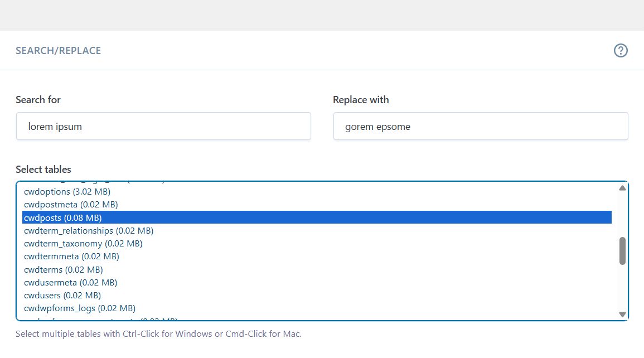Select the cwdtermmeta table
Screen dimensions: 644x358
[71, 257]
